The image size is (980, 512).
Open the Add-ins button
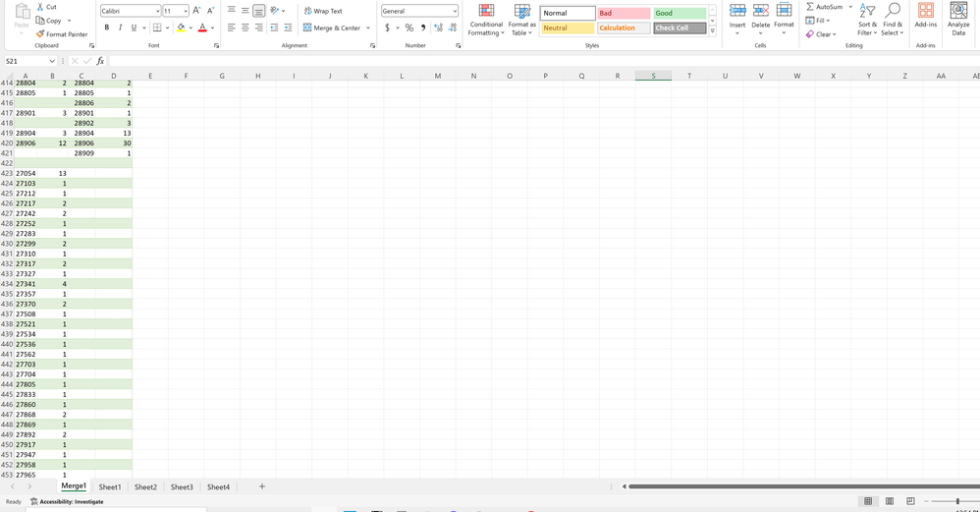(x=926, y=16)
